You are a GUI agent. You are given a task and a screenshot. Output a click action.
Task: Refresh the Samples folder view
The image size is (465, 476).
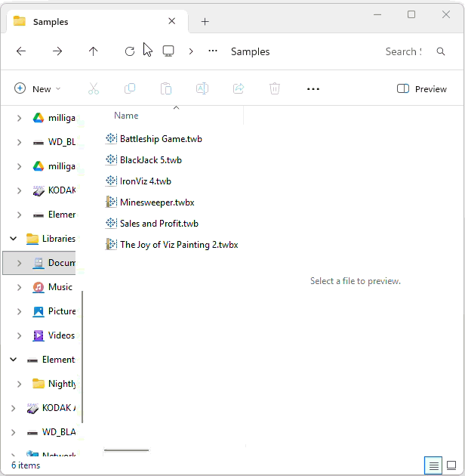pyautogui.click(x=130, y=51)
